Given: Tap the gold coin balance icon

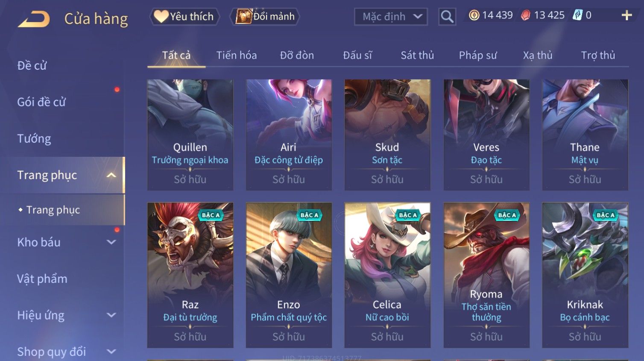Looking at the screenshot, I should 474,15.
